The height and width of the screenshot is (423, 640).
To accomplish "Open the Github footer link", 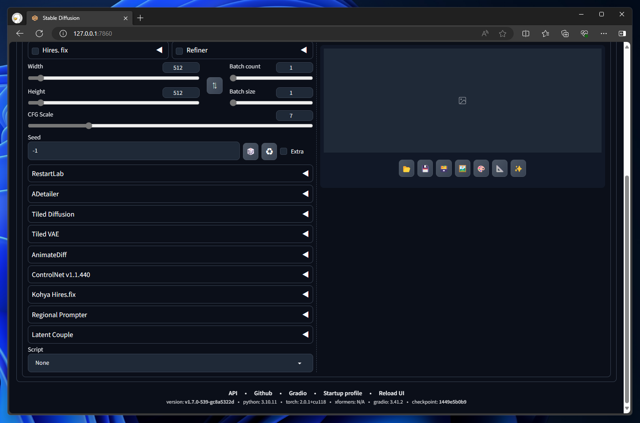I will pyautogui.click(x=263, y=393).
